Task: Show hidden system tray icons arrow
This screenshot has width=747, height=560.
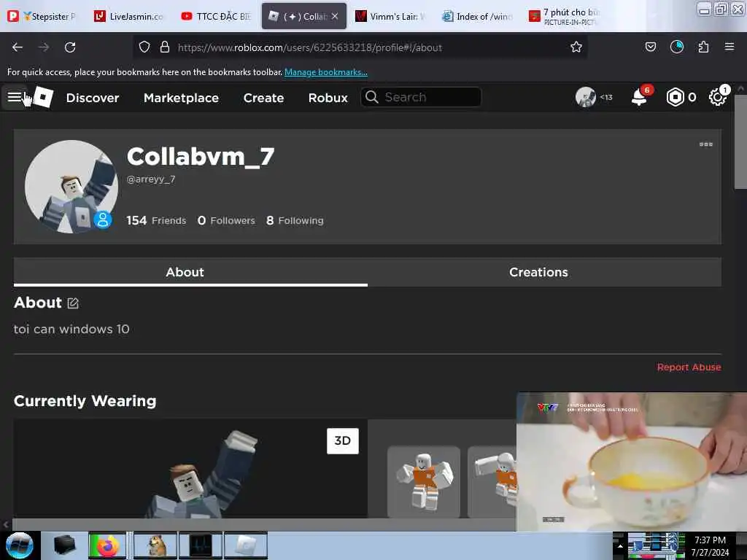Action: pos(620,546)
